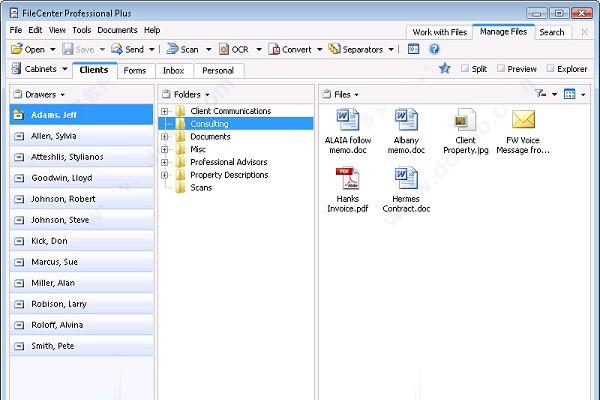The width and height of the screenshot is (600, 400).
Task: Click the Drawers header clipboard icon
Action: point(18,94)
